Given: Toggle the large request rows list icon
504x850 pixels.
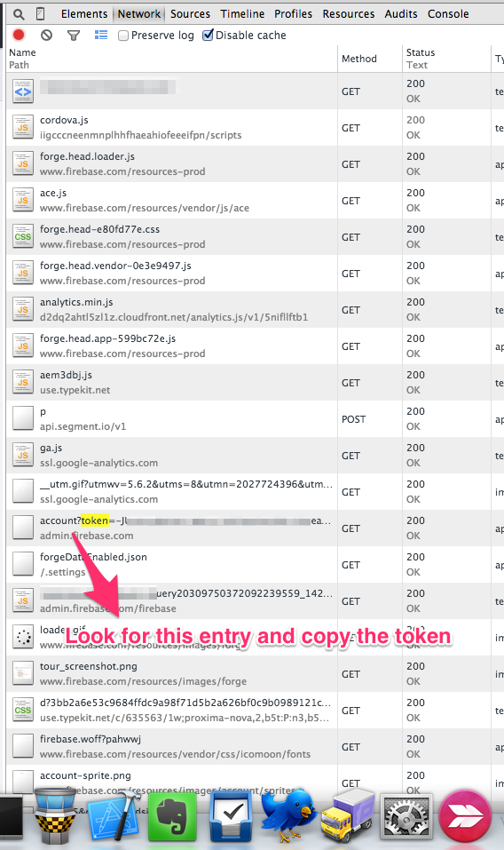Looking at the screenshot, I should 100,36.
